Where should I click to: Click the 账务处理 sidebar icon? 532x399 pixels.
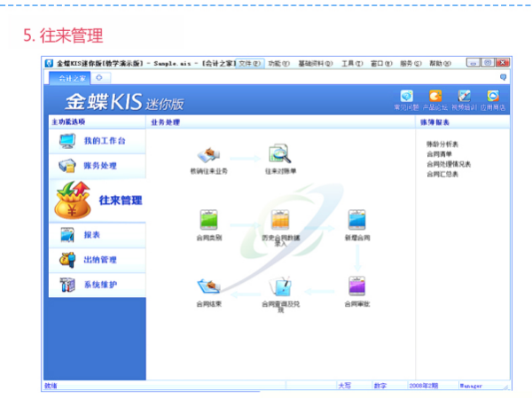[x=67, y=166]
